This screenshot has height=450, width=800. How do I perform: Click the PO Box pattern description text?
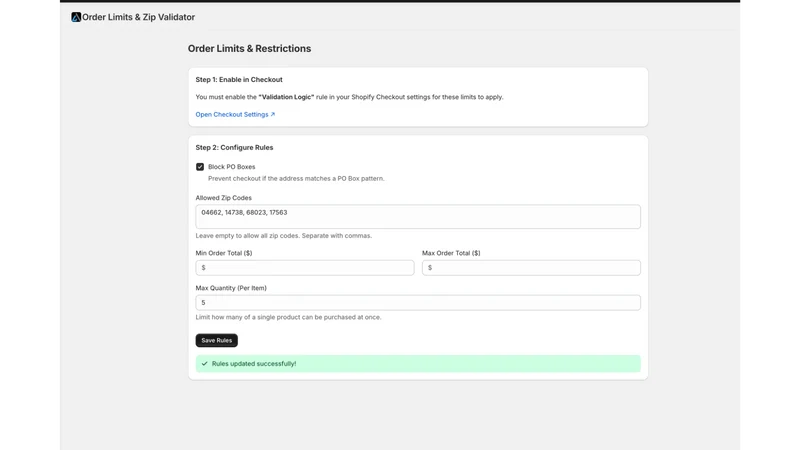tap(296, 179)
